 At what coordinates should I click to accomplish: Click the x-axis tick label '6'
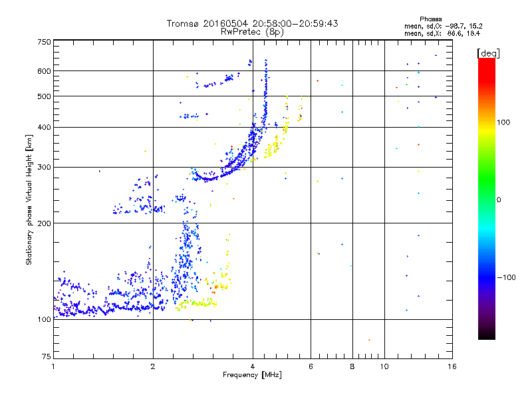311,366
